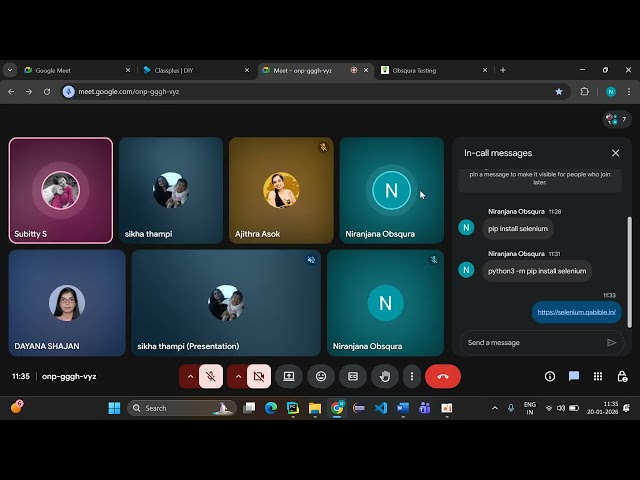Open the selenium.qabible.in link
The image size is (640, 480).
(x=577, y=312)
